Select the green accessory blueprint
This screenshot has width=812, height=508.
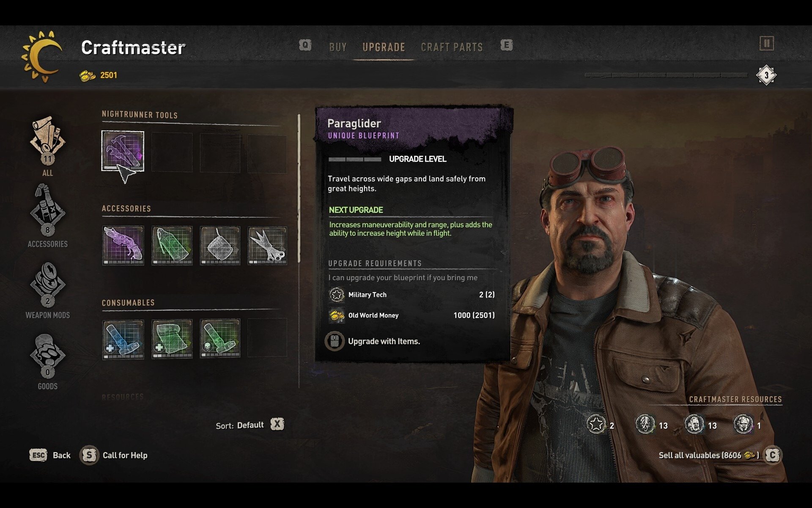tap(172, 246)
